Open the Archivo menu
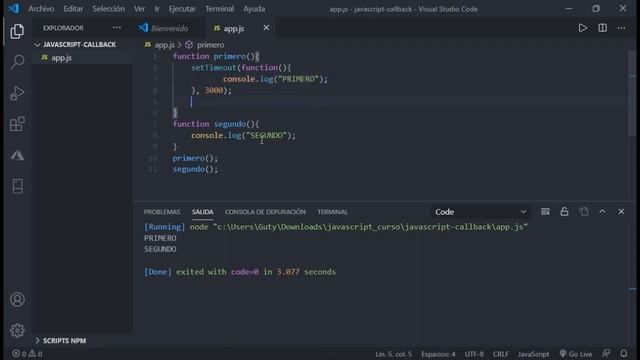Screen dimensions: 640x360 point(41,9)
